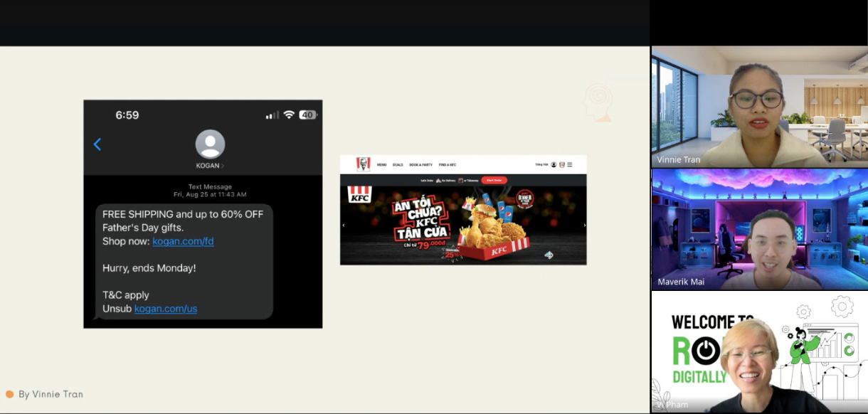The image size is (868, 414).
Task: Click the 'T&C apply' text
Action: pyautogui.click(x=126, y=295)
